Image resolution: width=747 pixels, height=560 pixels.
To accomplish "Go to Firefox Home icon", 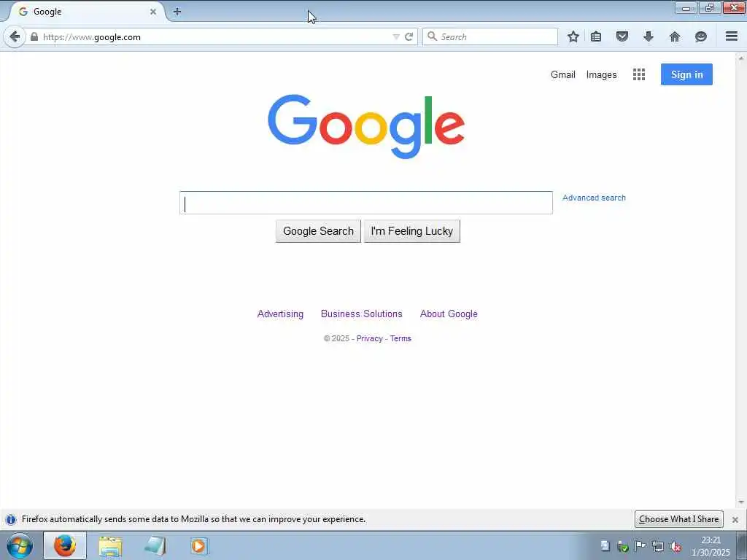I will (675, 36).
